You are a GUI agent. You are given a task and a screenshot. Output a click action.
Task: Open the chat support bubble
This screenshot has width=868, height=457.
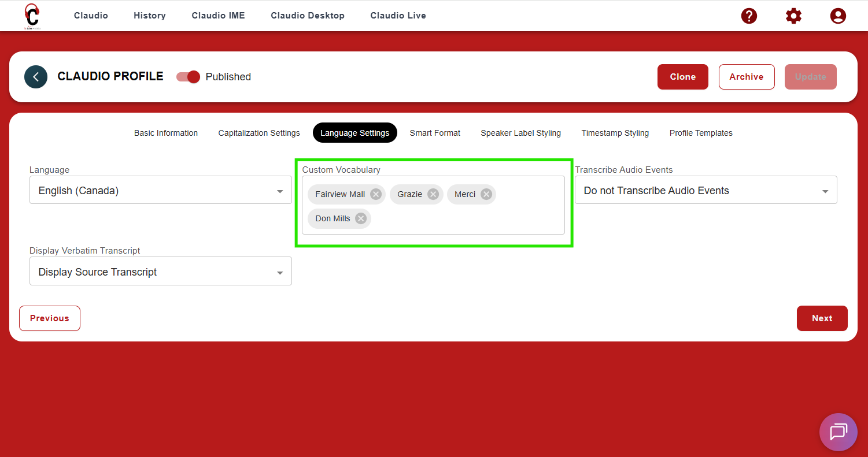click(x=838, y=432)
